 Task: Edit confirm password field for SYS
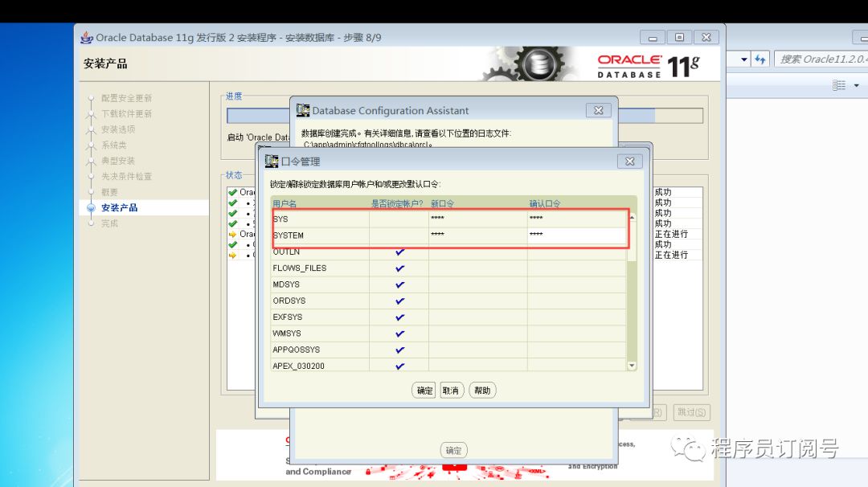(x=576, y=219)
